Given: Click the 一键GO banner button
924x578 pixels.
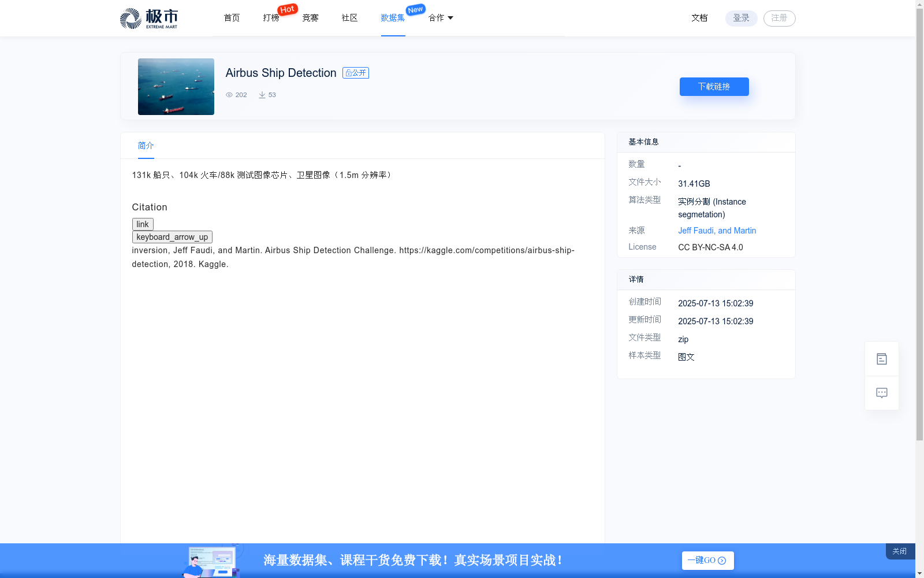Looking at the screenshot, I should [x=708, y=561].
